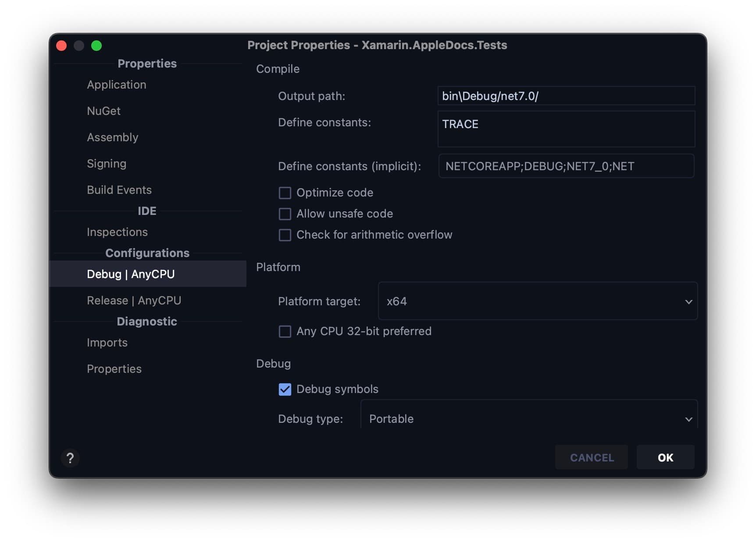
Task: Confirm with the OK button
Action: [666, 457]
